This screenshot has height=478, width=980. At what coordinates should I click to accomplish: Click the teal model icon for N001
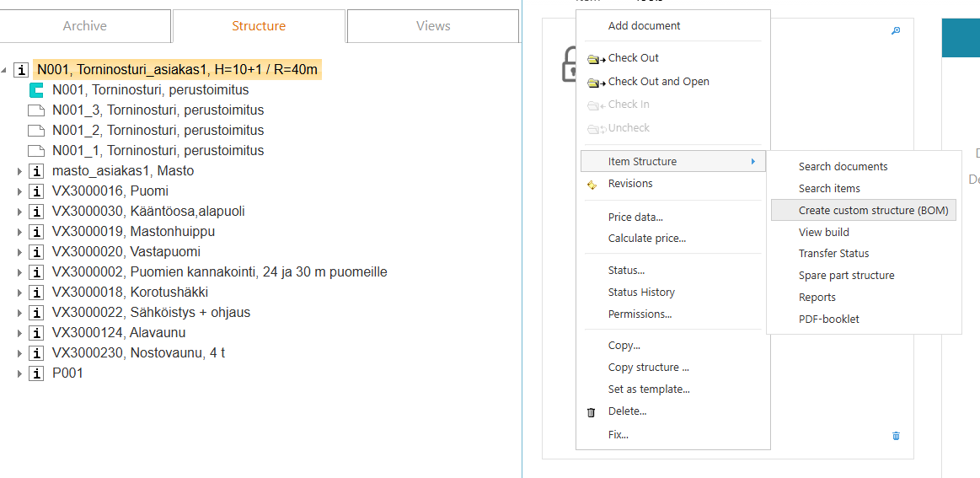tap(36, 90)
